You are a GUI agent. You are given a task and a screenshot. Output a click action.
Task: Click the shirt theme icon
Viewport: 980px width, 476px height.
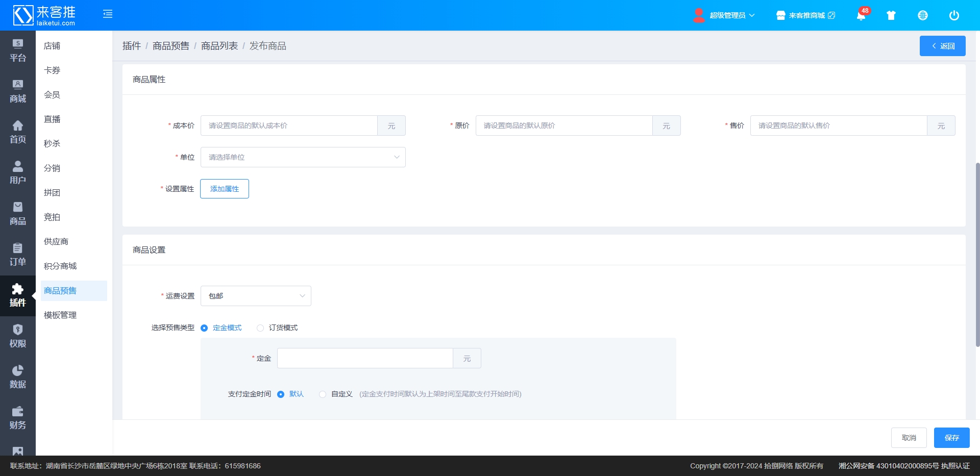tap(891, 15)
